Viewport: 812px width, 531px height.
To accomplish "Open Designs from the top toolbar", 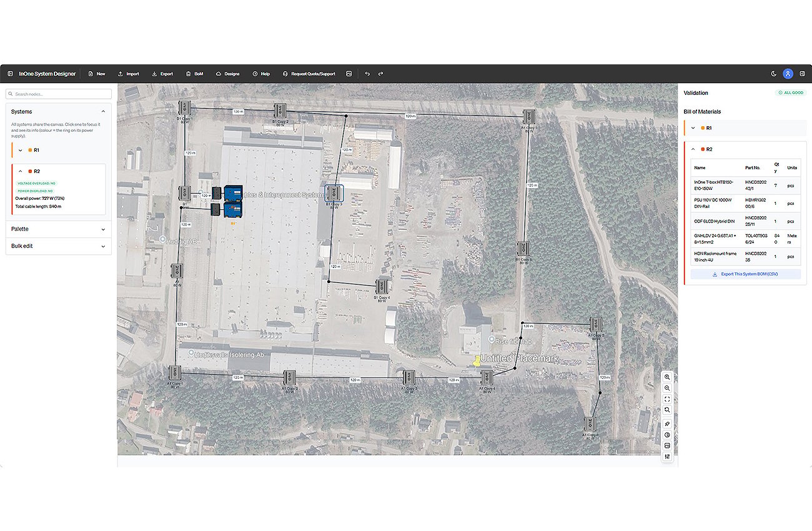I will 228,74.
